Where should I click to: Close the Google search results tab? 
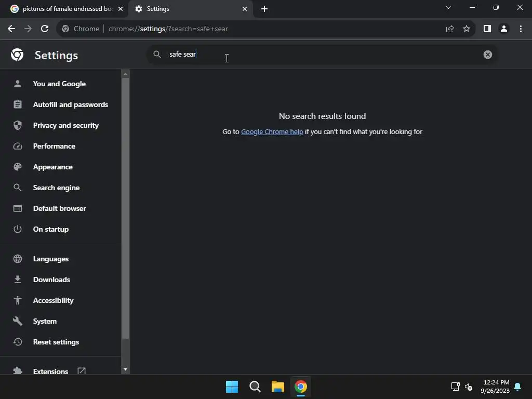[121, 9]
